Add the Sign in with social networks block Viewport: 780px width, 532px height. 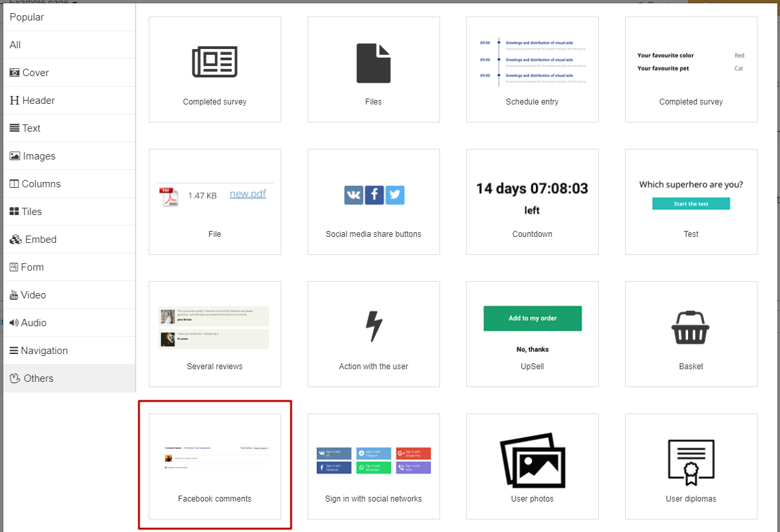[x=374, y=466]
